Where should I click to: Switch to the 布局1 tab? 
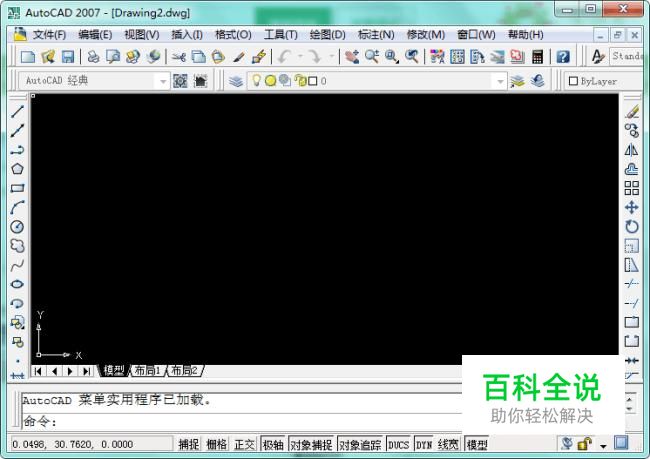148,370
